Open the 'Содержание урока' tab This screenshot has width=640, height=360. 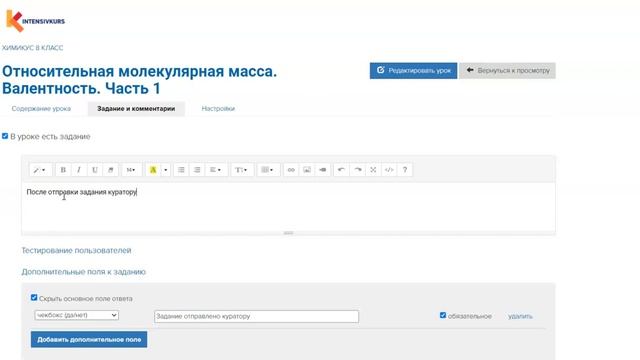41,109
